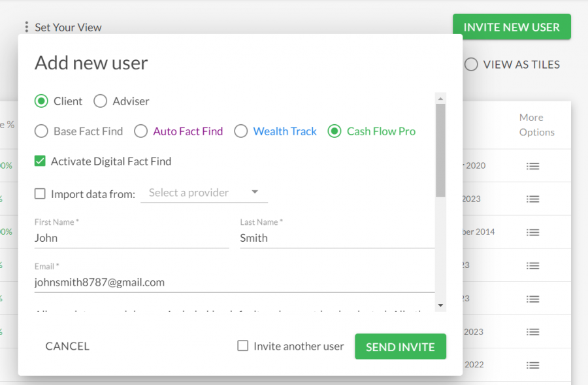The width and height of the screenshot is (588, 385).
Task: Click the dialog's vertical scrollbar thumb
Action: coord(440,150)
